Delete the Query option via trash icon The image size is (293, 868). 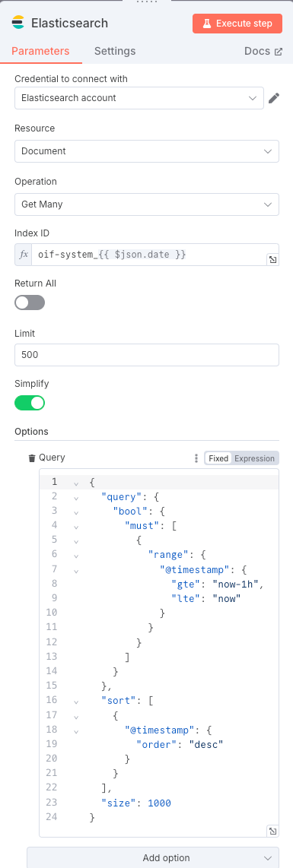(x=31, y=458)
